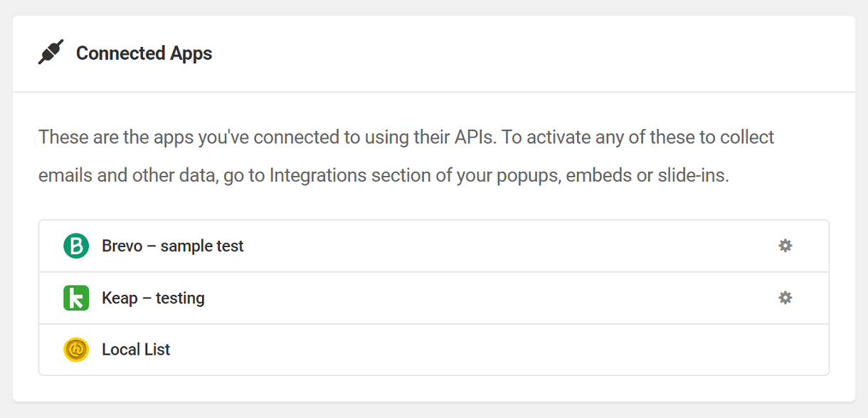This screenshot has height=418, width=868.
Task: Click the green Brevo logo icon
Action: click(76, 246)
